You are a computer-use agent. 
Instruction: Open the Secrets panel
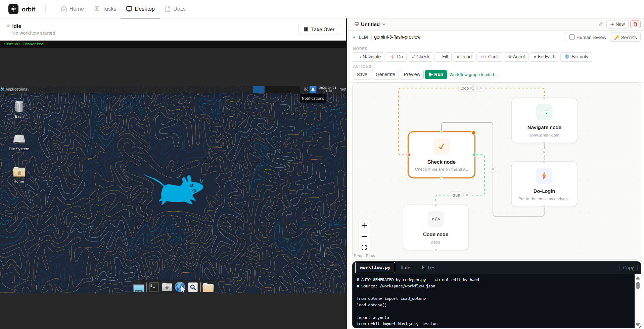(625, 37)
